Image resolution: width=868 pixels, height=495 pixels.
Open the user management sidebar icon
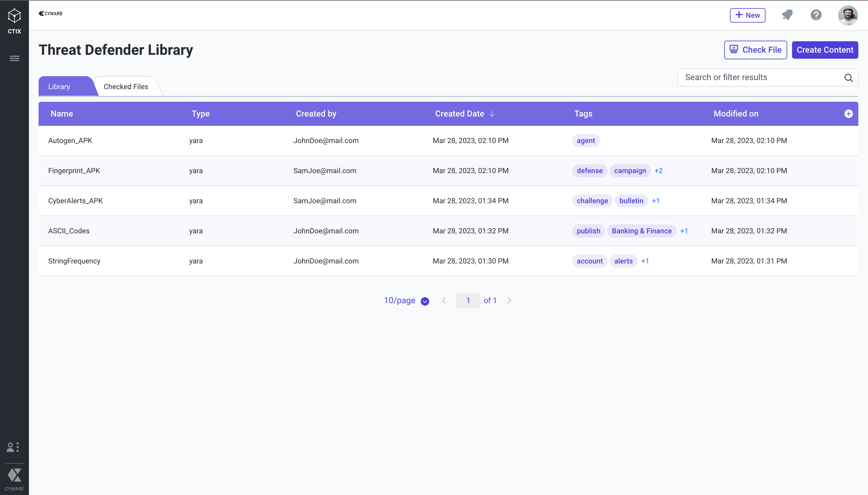[13, 447]
